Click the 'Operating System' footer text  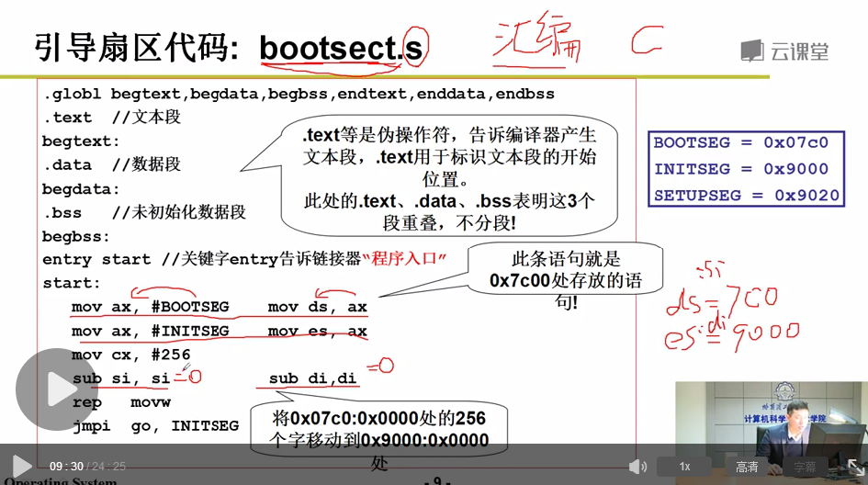tap(61, 481)
